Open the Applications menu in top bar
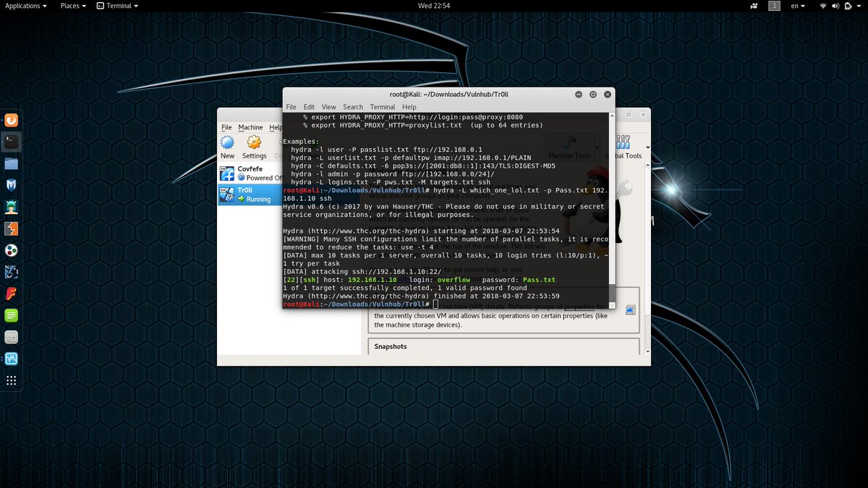Screen dimensions: 868x488 (26, 6)
